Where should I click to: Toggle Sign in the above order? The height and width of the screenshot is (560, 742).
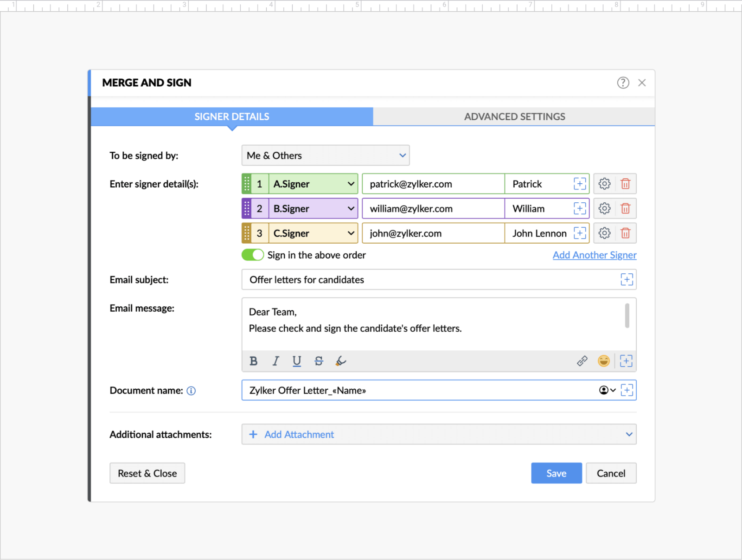(x=253, y=255)
